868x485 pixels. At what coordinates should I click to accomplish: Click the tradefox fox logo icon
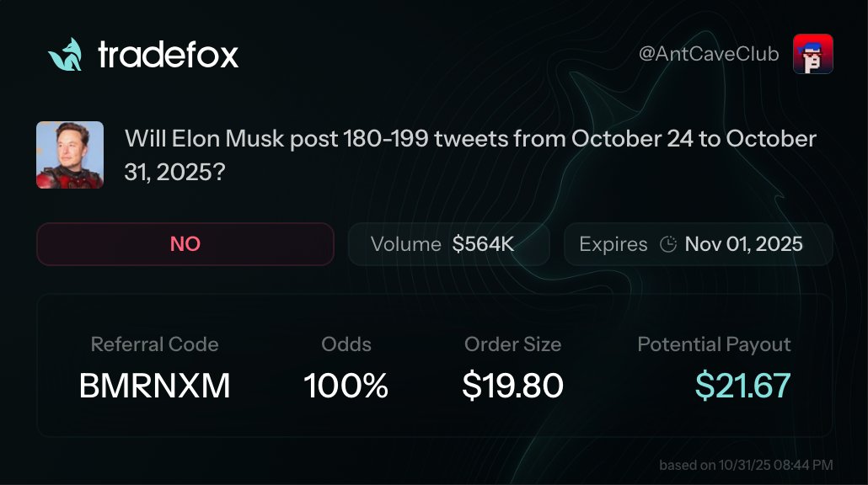(65, 55)
